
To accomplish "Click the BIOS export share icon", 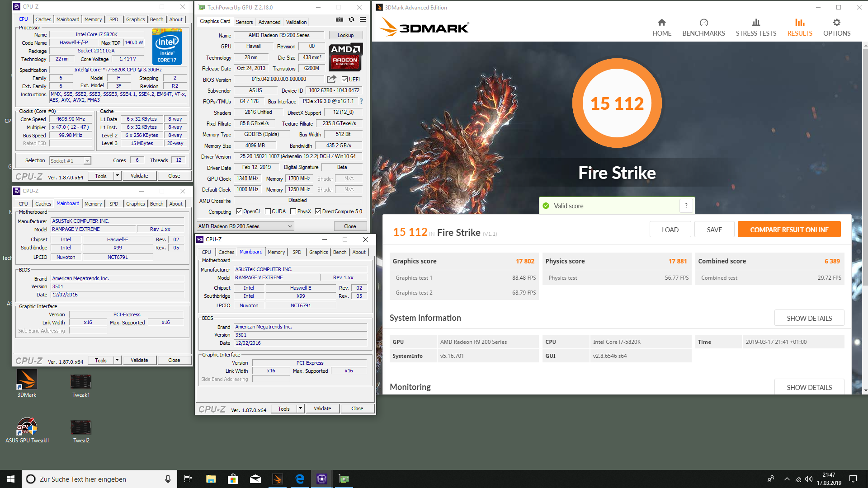I will tap(331, 79).
